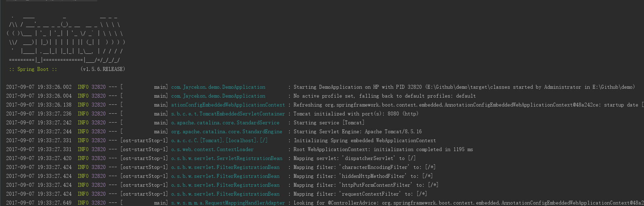Click 'FilterRegistrationBean' in the hiddenHttpMethodFilter row

coord(248,176)
